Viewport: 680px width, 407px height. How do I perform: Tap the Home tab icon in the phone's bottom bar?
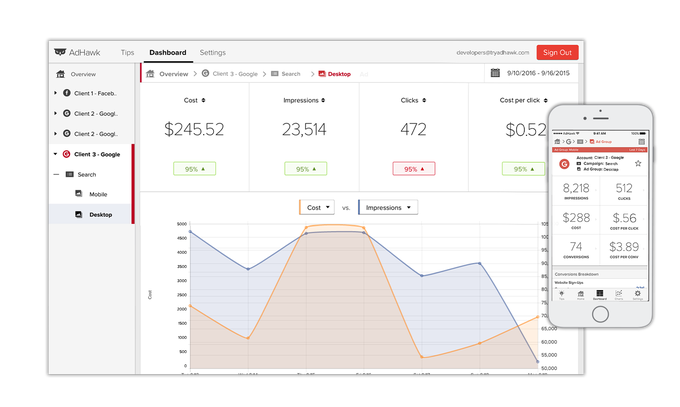pyautogui.click(x=581, y=294)
